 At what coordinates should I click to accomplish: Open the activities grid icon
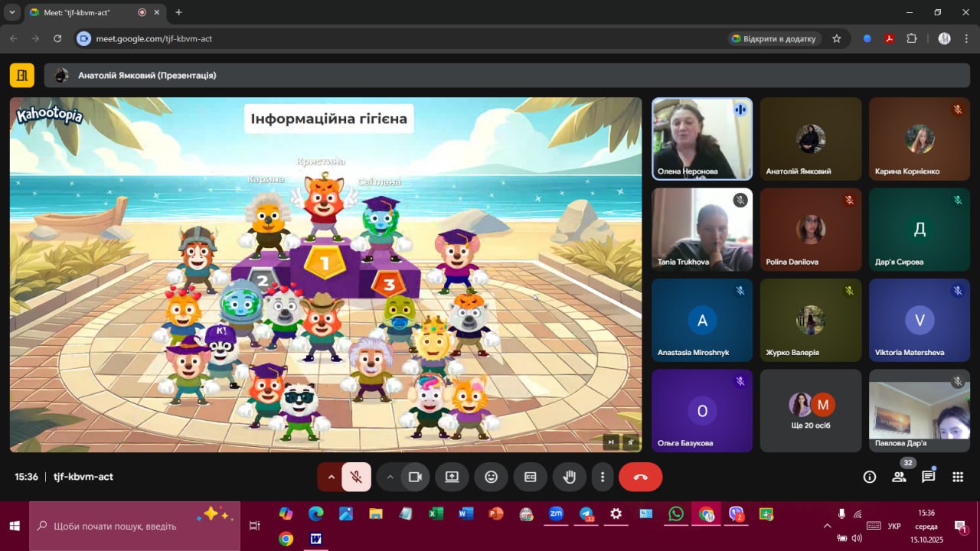point(957,477)
